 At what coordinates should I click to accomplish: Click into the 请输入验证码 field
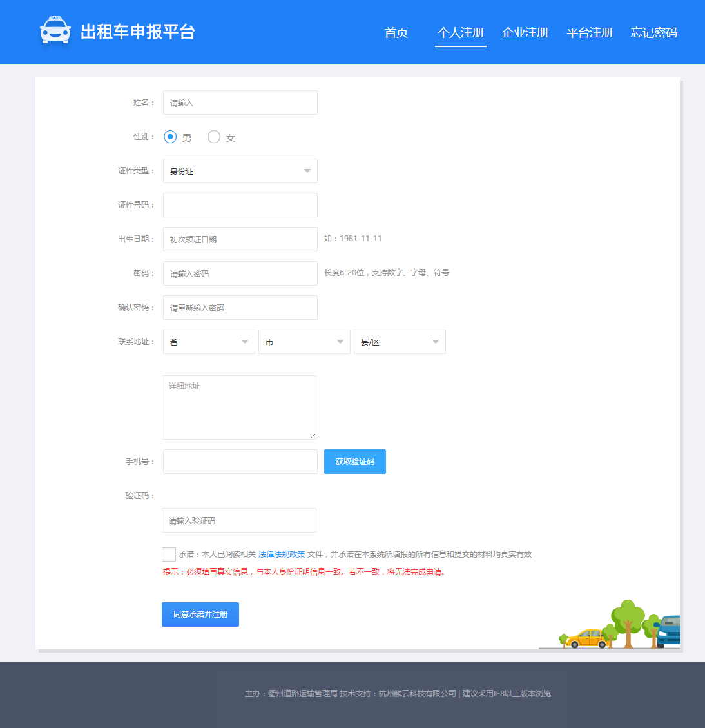(238, 520)
